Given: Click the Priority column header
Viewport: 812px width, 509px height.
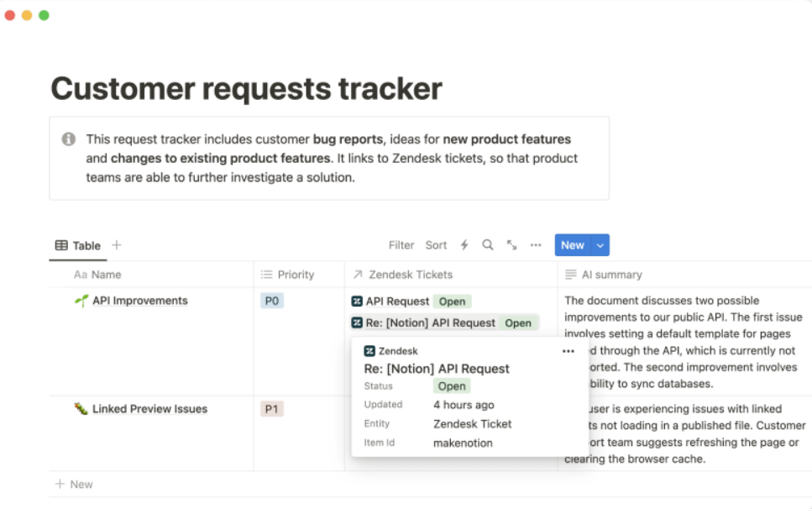Looking at the screenshot, I should point(288,275).
